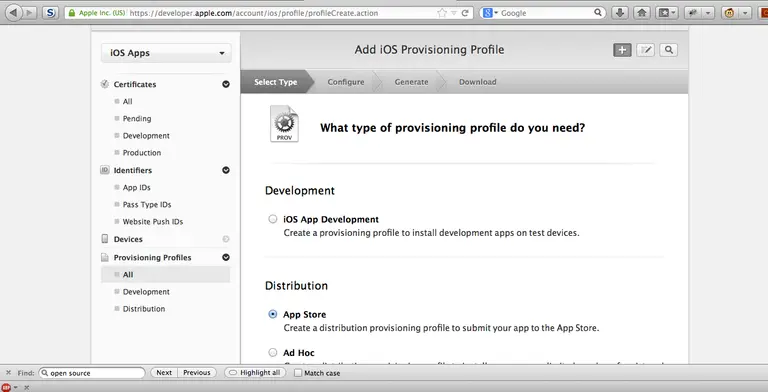Click the S extension icon beside the address bar
Viewport: 768px width, 392px height.
(50, 13)
